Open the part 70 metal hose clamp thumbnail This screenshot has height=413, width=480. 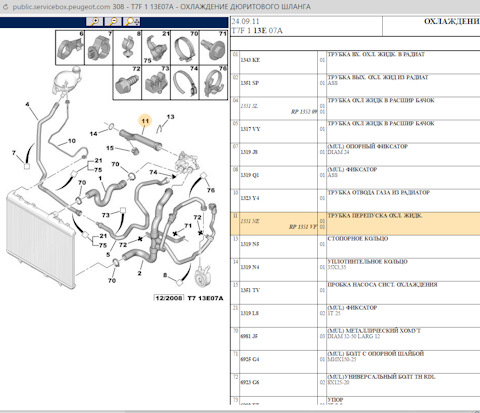click(x=185, y=48)
